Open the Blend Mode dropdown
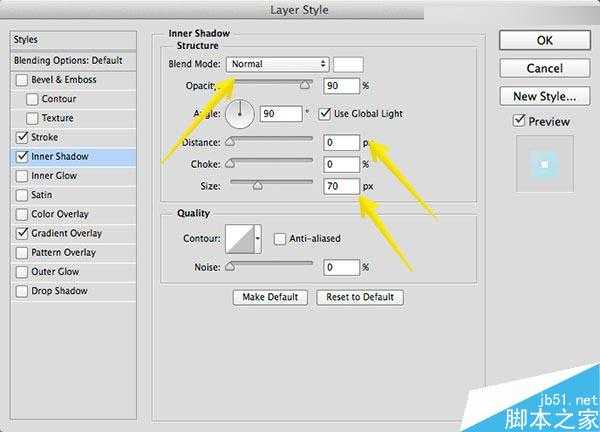Screen dimensions: 600x432 (x=278, y=64)
